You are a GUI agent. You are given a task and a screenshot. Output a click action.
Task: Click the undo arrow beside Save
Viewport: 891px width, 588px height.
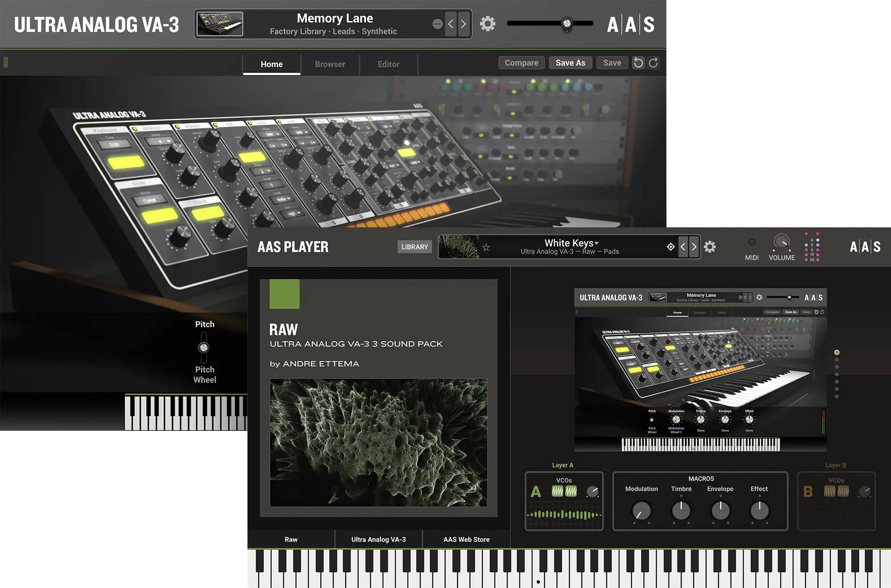coord(638,63)
